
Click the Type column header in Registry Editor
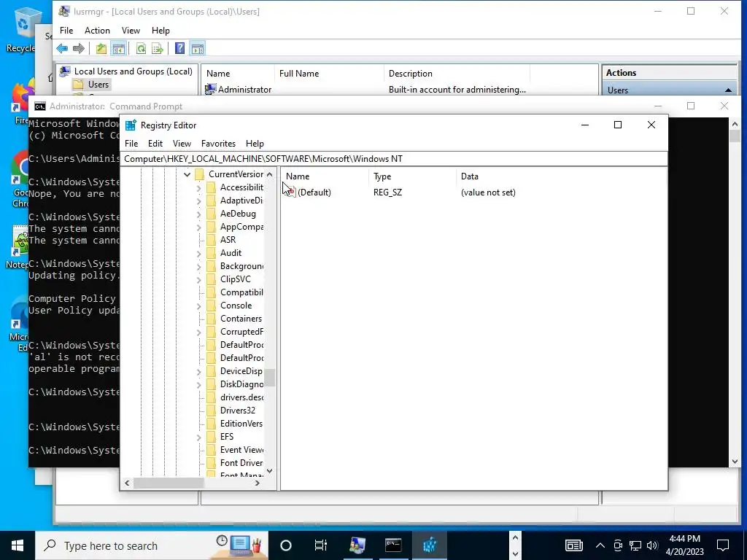[x=412, y=176]
